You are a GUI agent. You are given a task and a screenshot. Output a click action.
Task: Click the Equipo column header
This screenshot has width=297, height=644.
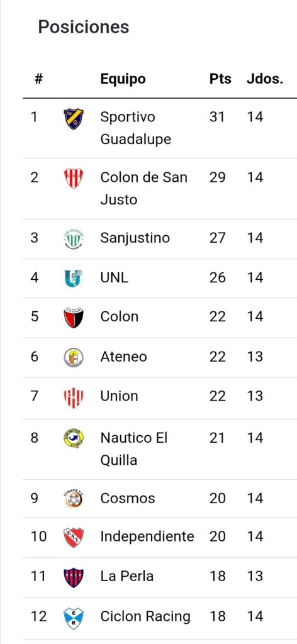point(123,79)
